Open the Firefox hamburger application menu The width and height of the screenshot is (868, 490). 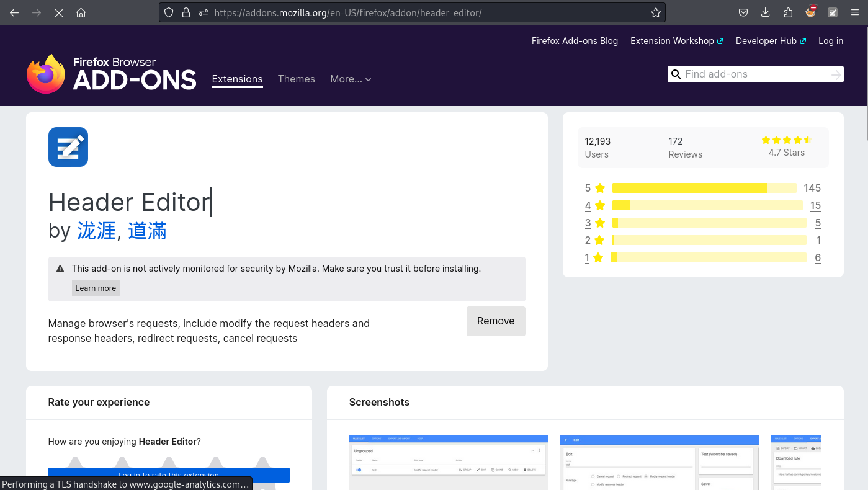point(855,12)
